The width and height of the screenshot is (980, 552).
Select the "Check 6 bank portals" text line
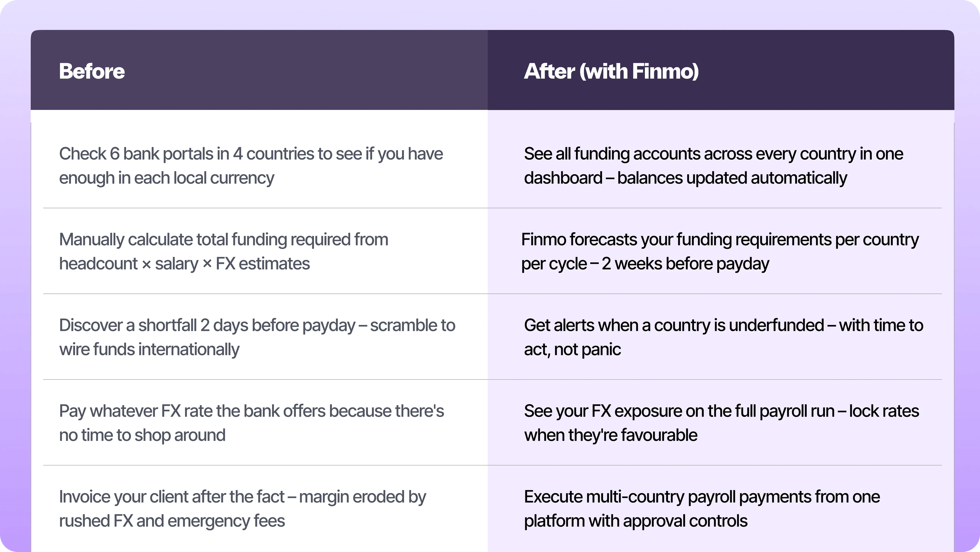(251, 154)
